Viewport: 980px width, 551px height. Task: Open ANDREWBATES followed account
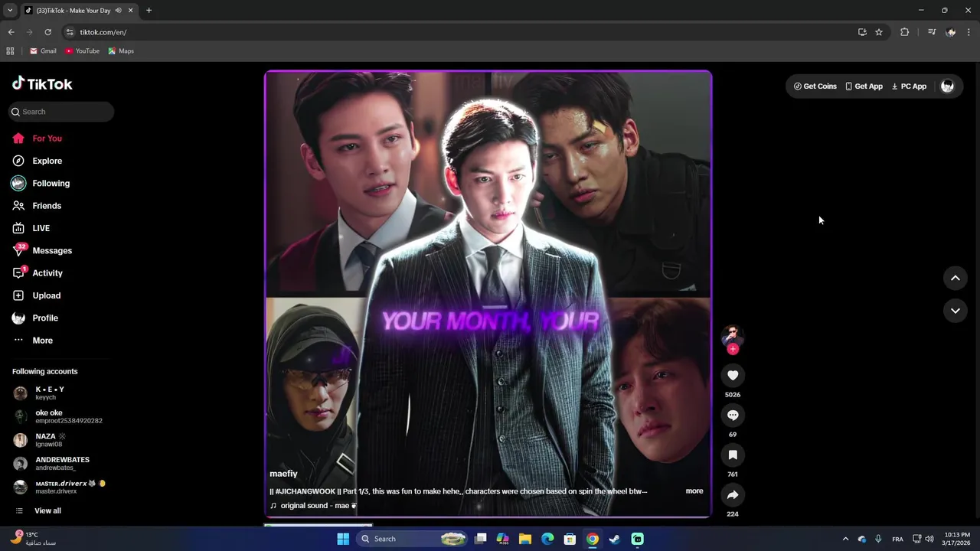pos(61,464)
